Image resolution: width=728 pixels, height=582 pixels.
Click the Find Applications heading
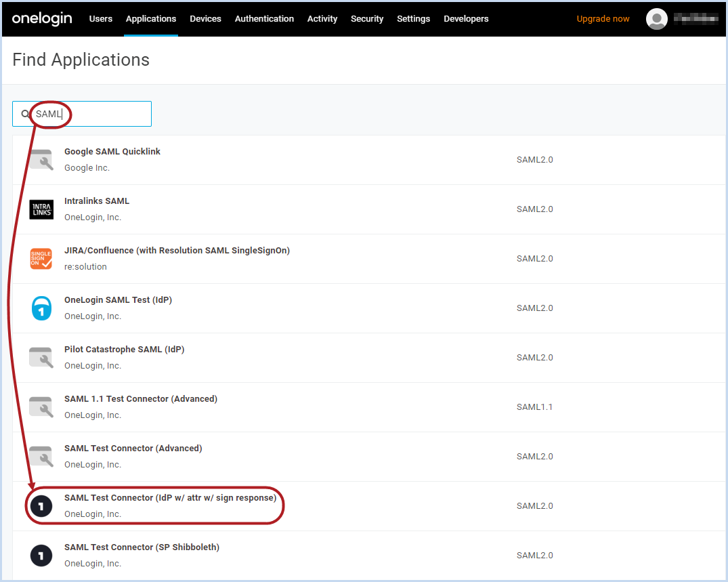pos(81,60)
